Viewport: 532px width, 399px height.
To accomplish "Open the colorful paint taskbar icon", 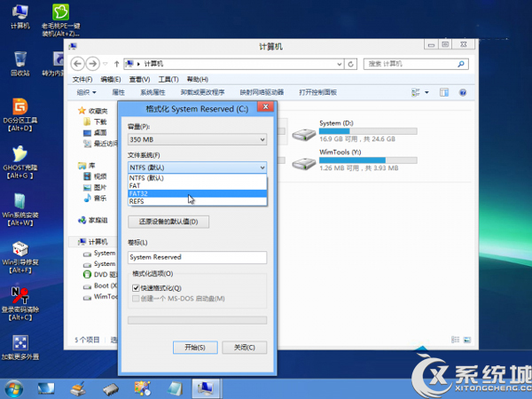I will click(x=143, y=389).
